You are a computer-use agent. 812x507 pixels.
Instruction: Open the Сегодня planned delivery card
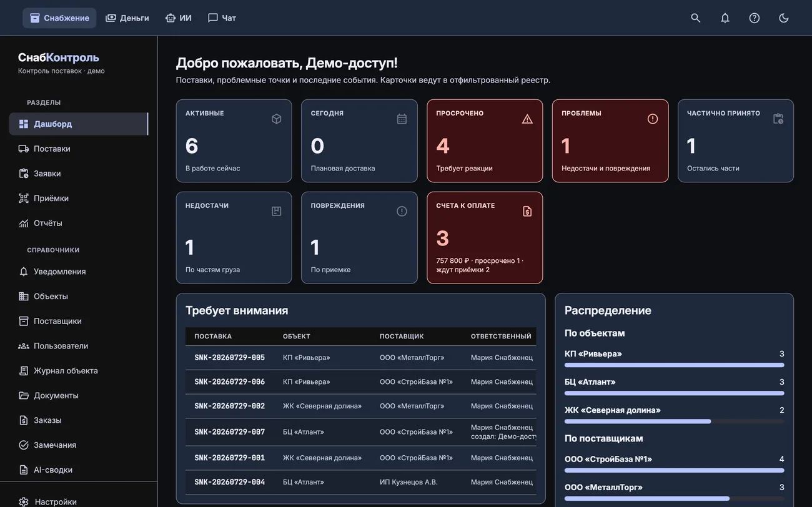coord(359,141)
